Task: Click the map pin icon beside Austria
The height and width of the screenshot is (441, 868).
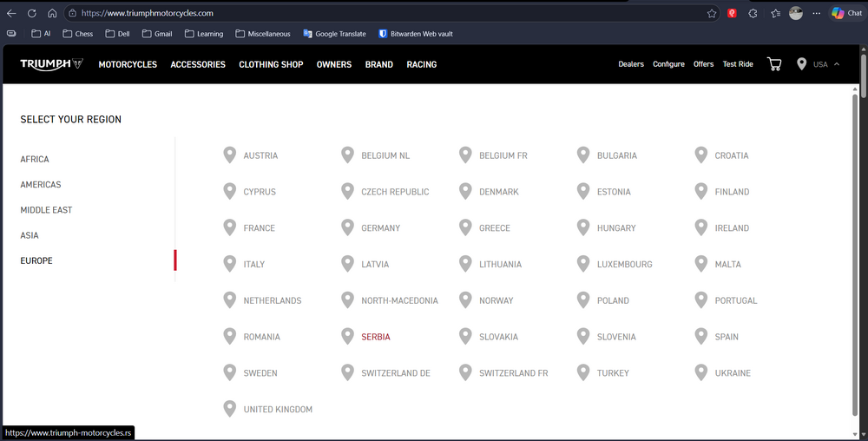Action: tap(229, 155)
